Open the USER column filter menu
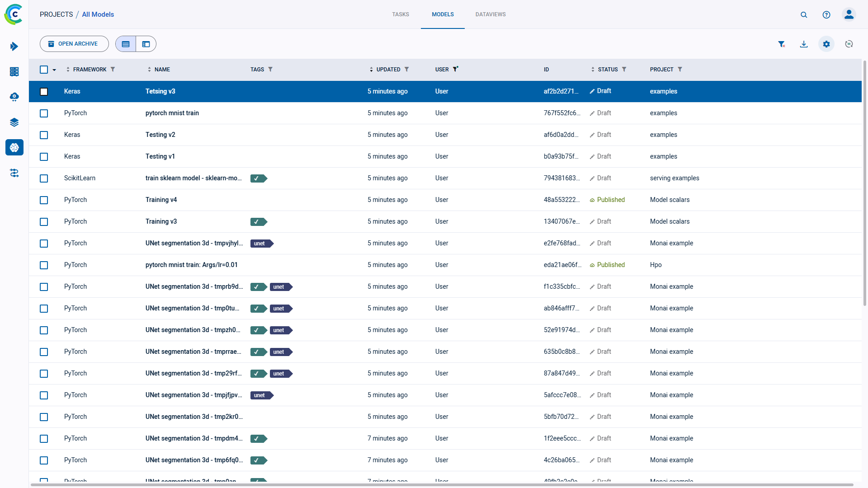 456,69
